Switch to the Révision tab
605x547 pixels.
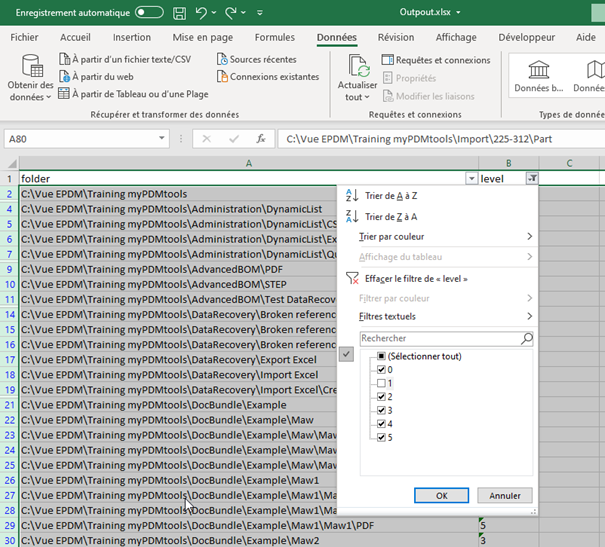[x=396, y=38]
